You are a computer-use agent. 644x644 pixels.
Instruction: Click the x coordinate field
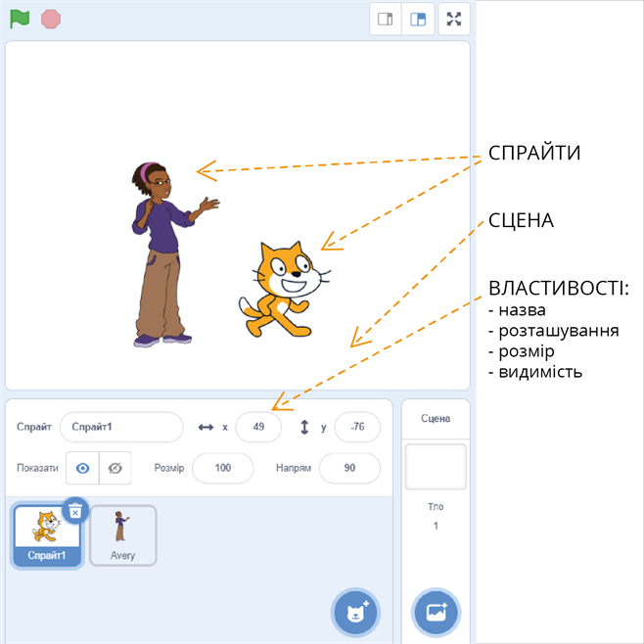tap(258, 428)
